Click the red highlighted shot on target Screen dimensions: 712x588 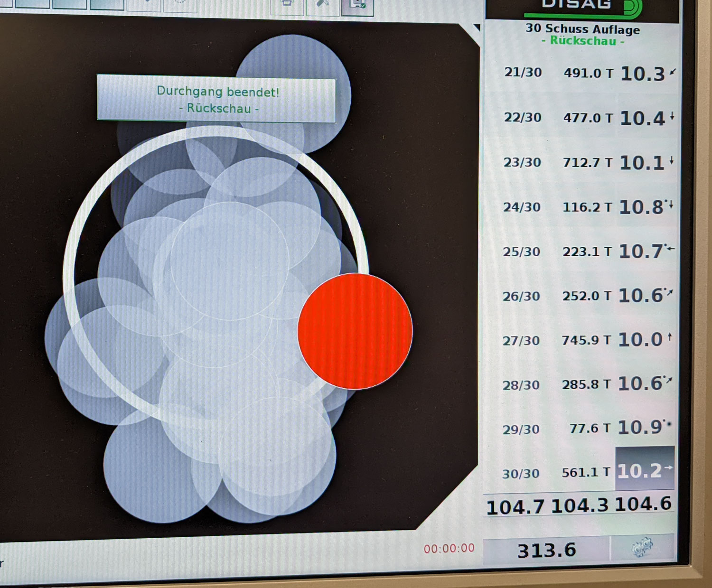point(355,331)
